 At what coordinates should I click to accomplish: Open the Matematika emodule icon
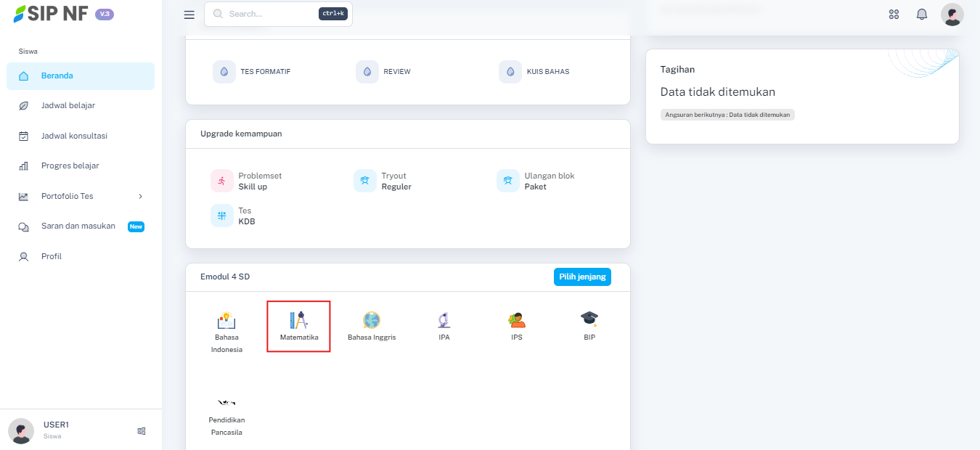(298, 321)
